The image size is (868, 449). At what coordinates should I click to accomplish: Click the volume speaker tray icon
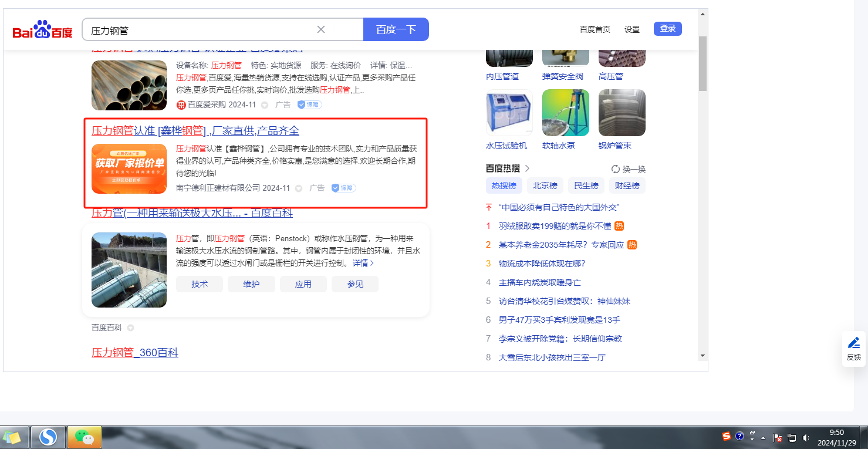806,438
